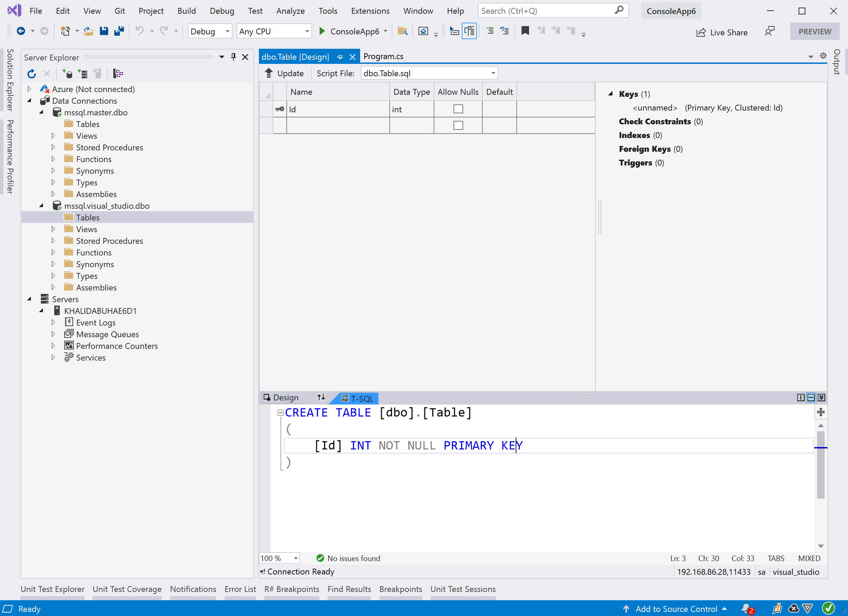
Task: Switch to the Design tab in query pane
Action: [x=285, y=398]
